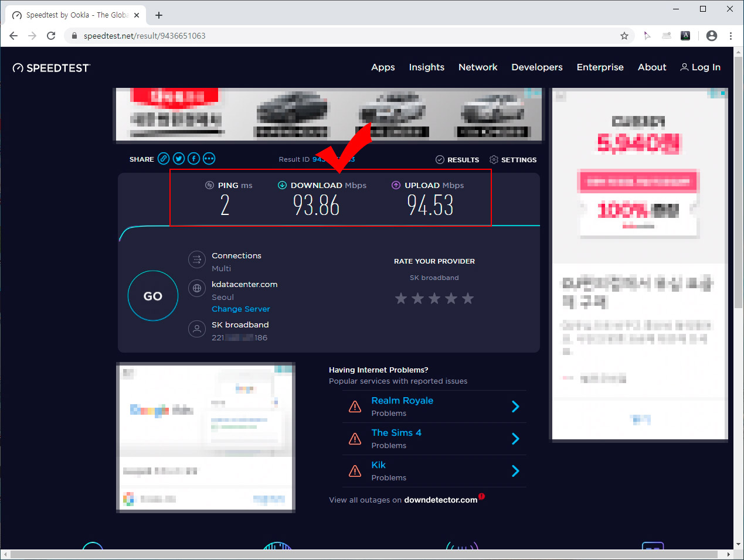The image size is (744, 560).
Task: Bookmark this page star icon
Action: [x=624, y=36]
